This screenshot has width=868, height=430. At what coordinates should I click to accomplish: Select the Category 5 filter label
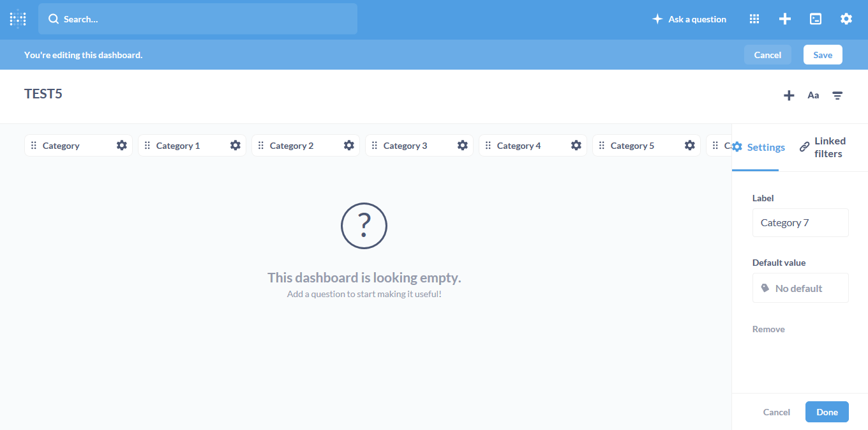click(x=632, y=146)
